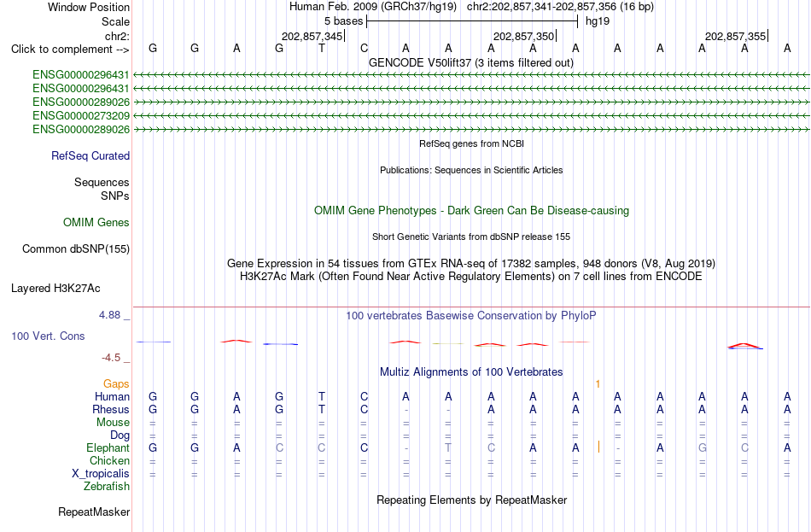Click the orange '1' in the Gaps row
The height and width of the screenshot is (532, 811).
[x=598, y=383]
